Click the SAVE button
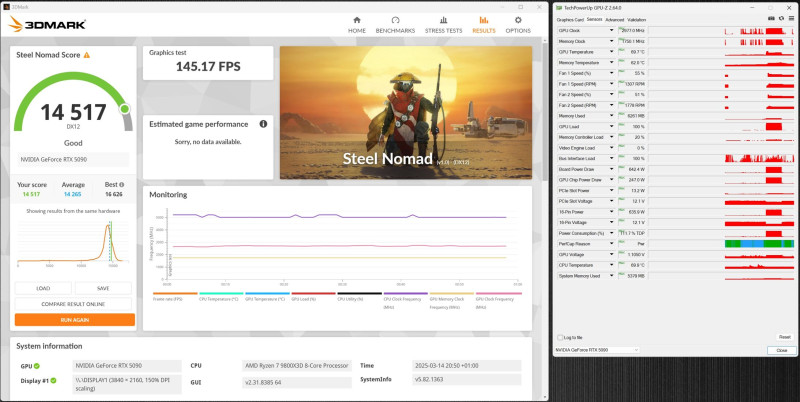This screenshot has width=800, height=402. click(103, 288)
